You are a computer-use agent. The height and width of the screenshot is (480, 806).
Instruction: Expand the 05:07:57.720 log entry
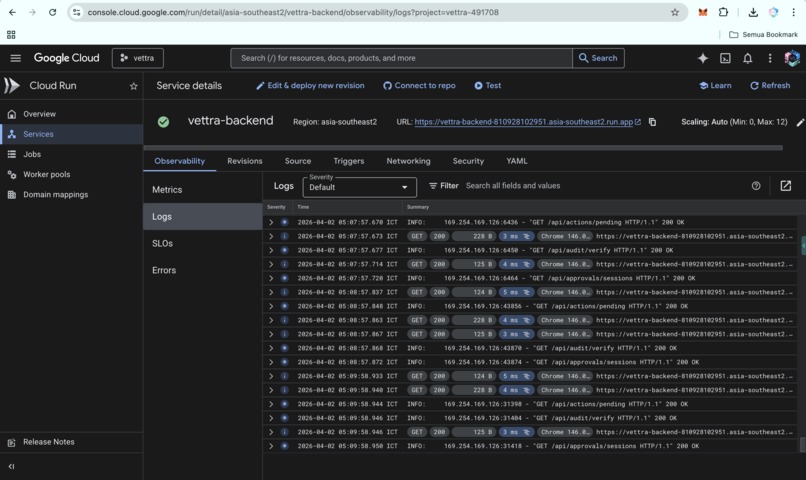(x=271, y=278)
